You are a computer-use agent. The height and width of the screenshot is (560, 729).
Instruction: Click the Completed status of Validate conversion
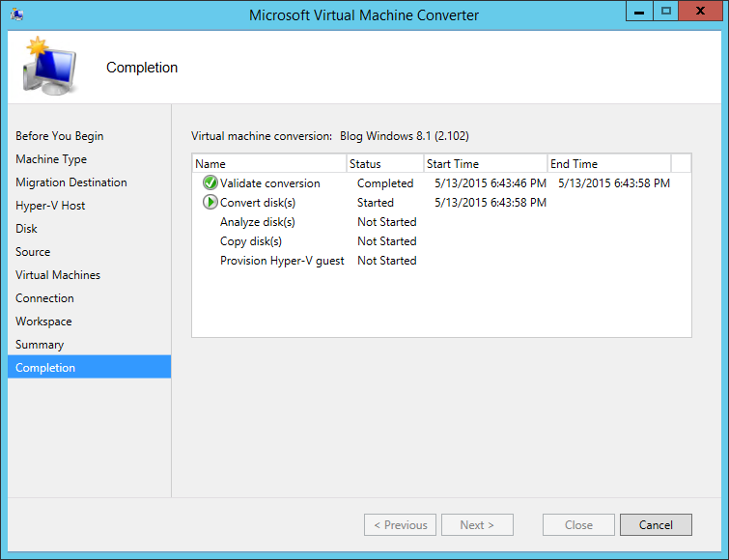[x=385, y=183]
